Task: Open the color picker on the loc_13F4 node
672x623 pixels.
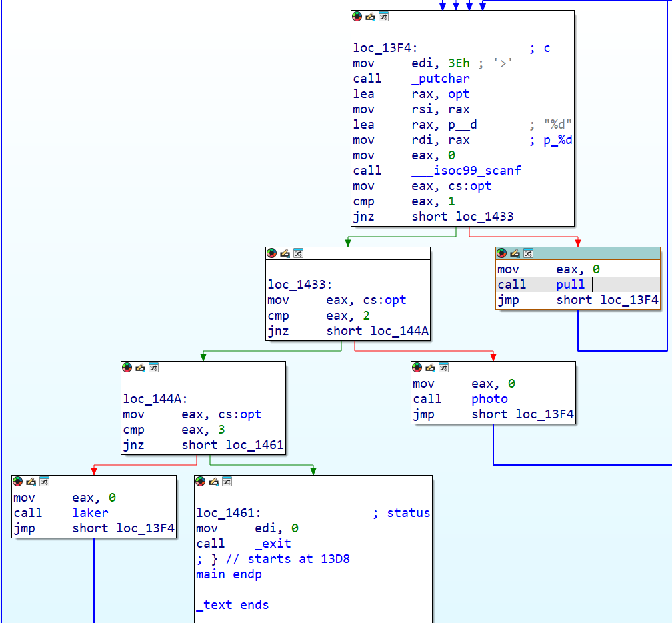Action: [357, 17]
